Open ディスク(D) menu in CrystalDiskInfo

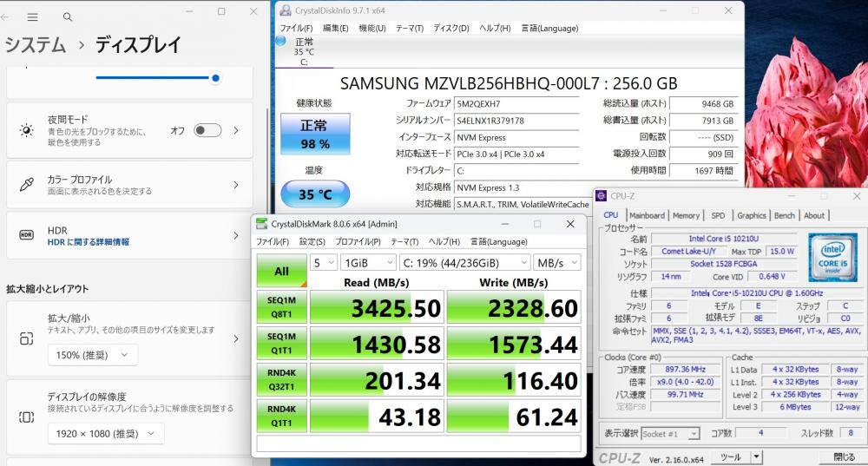[451, 29]
